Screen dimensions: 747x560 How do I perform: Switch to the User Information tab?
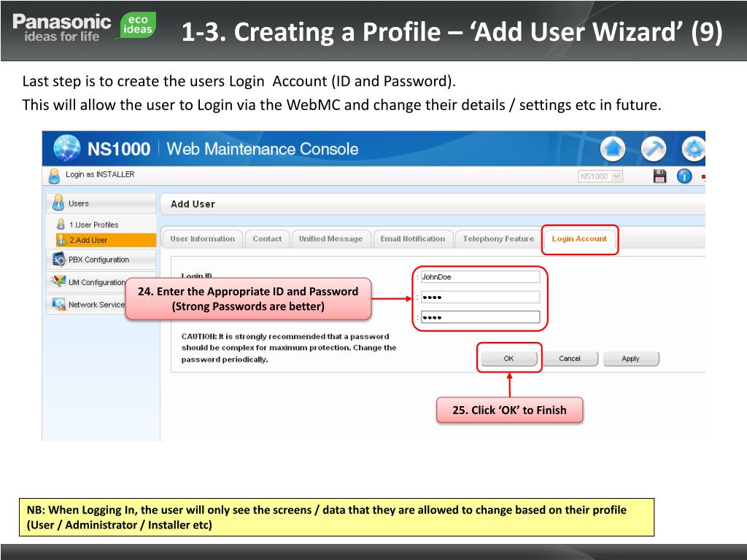pos(203,238)
